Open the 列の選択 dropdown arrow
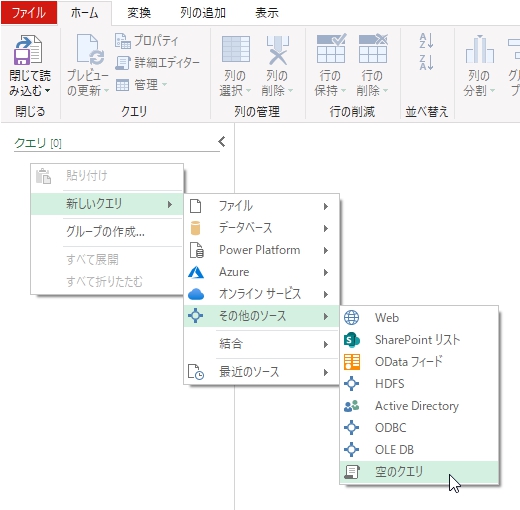The image size is (520, 510). 248,91
